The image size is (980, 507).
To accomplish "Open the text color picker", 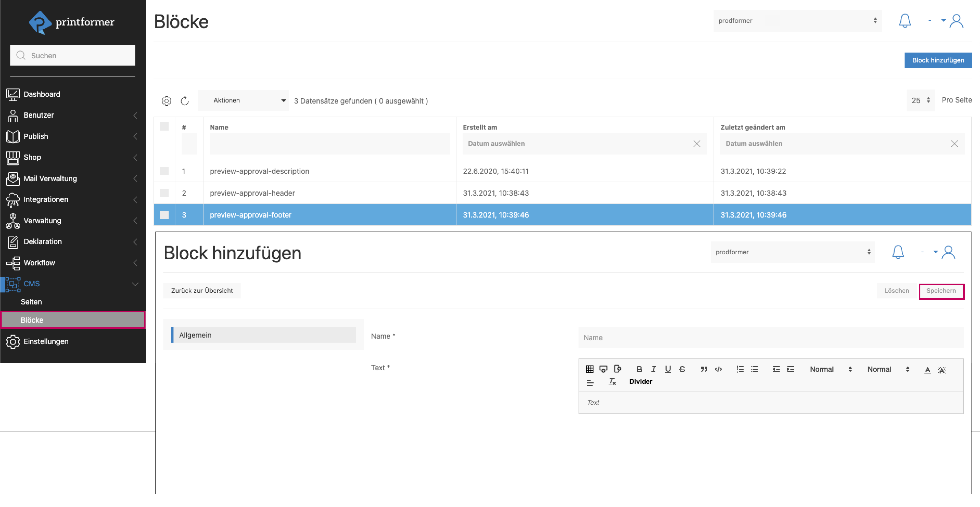I will 927,370.
